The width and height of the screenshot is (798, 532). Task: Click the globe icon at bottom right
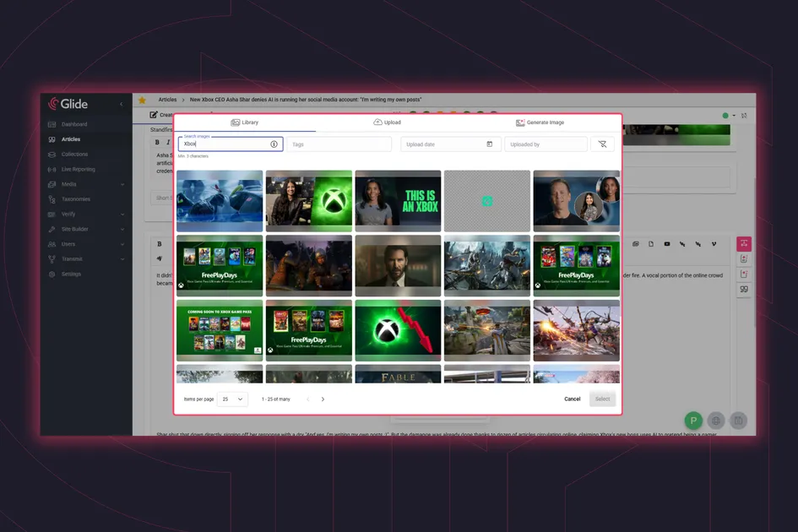click(x=715, y=421)
